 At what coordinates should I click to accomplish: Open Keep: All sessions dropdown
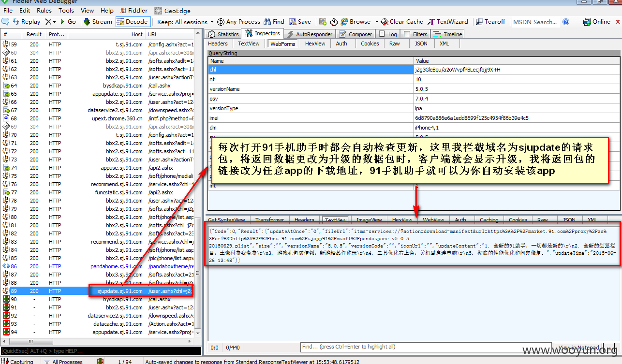pos(186,22)
